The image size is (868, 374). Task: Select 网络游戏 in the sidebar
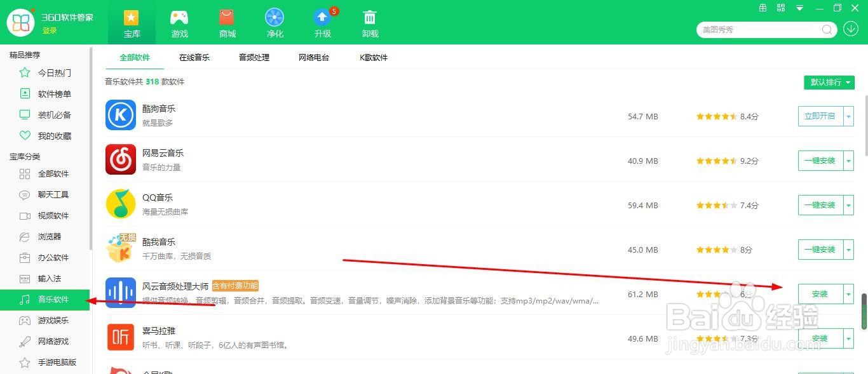coord(46,341)
